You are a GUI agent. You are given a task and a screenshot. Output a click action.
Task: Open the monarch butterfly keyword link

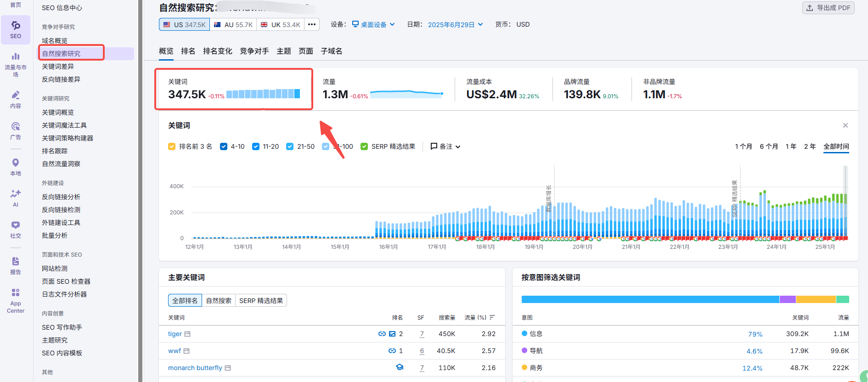pyautogui.click(x=195, y=368)
